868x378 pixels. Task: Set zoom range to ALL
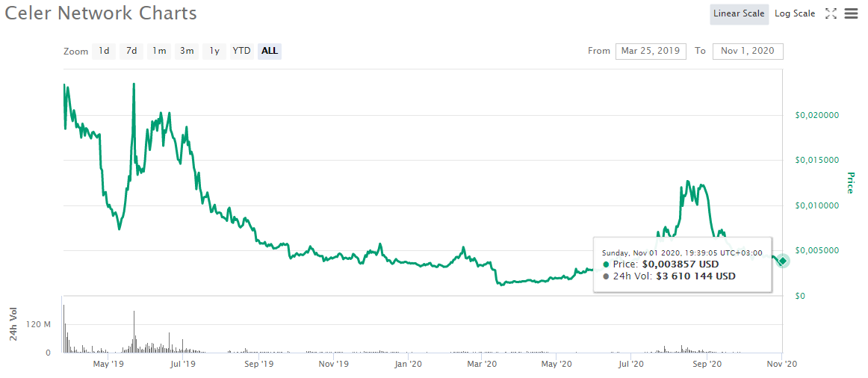click(270, 51)
